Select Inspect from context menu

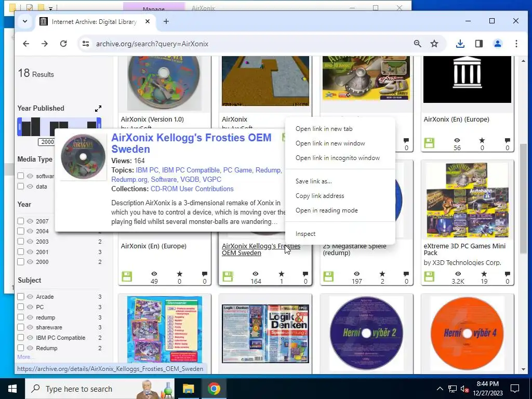point(340,234)
